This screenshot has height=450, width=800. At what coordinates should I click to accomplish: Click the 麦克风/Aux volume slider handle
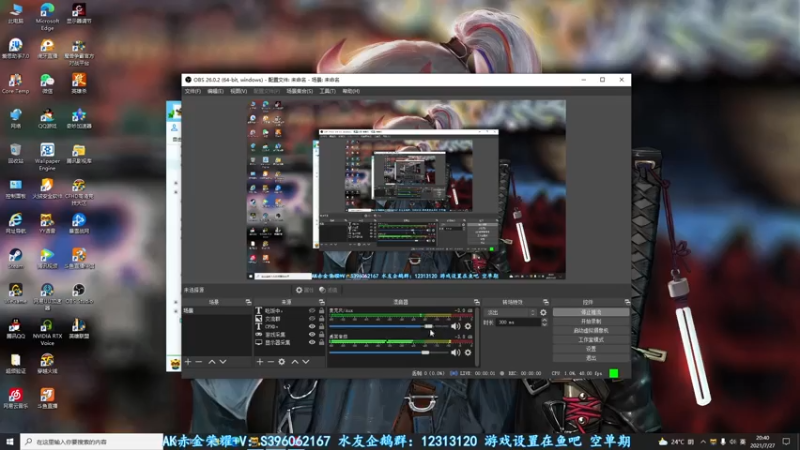click(x=429, y=326)
